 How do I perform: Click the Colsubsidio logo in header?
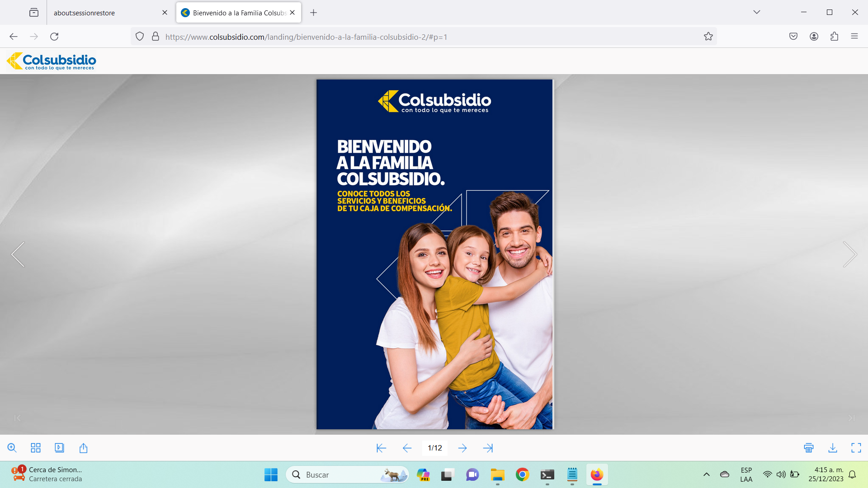[x=51, y=61]
